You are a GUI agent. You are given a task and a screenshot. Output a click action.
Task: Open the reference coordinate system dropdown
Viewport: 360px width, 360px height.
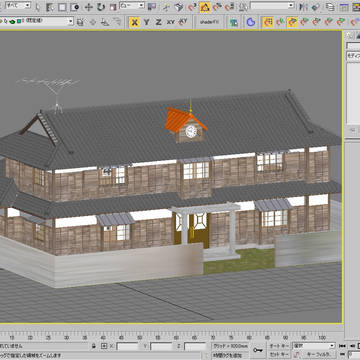132,5
